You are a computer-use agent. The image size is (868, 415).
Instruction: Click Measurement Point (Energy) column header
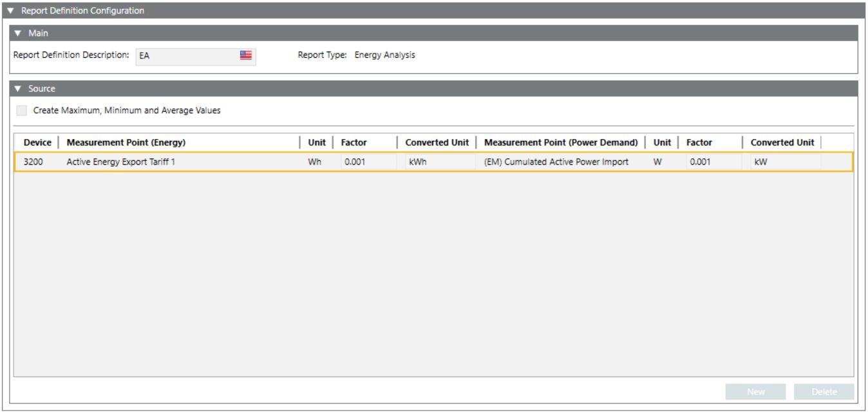click(126, 143)
